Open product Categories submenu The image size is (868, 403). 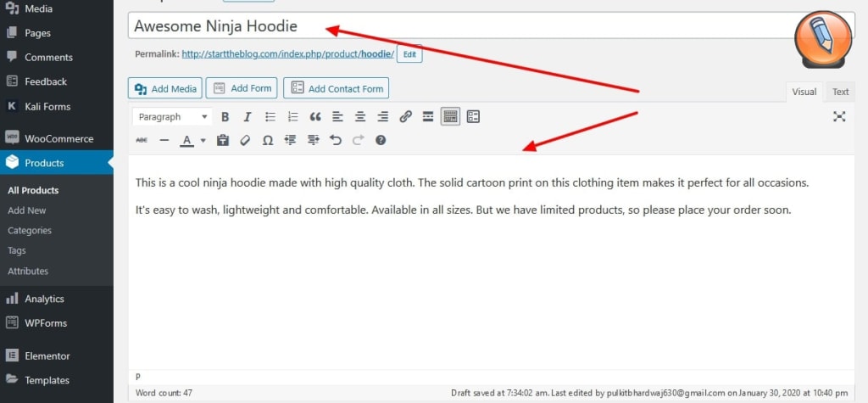coord(30,231)
